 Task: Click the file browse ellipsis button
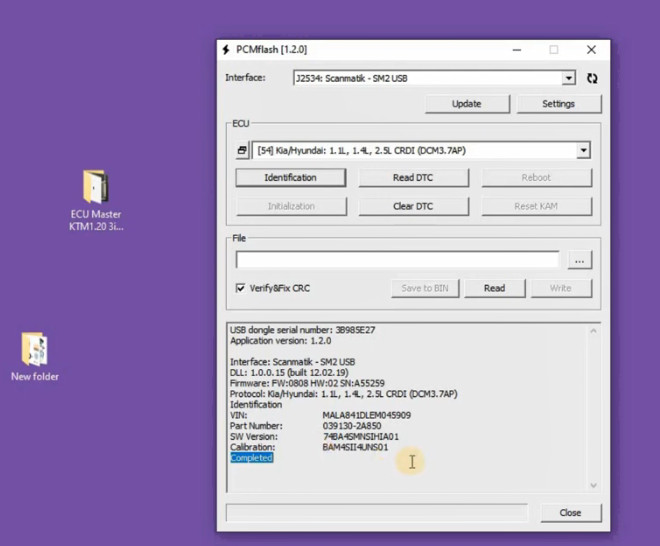[x=580, y=260]
